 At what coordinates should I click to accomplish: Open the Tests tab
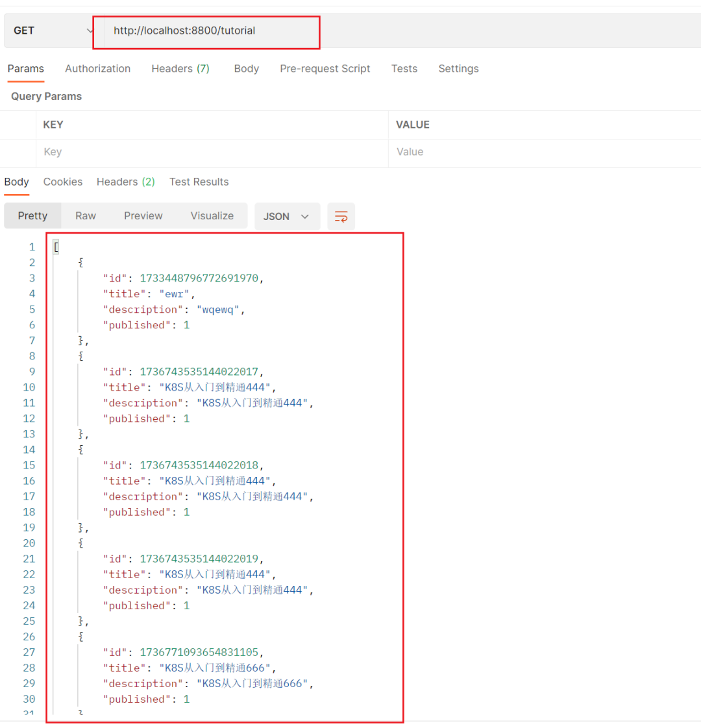pyautogui.click(x=404, y=69)
